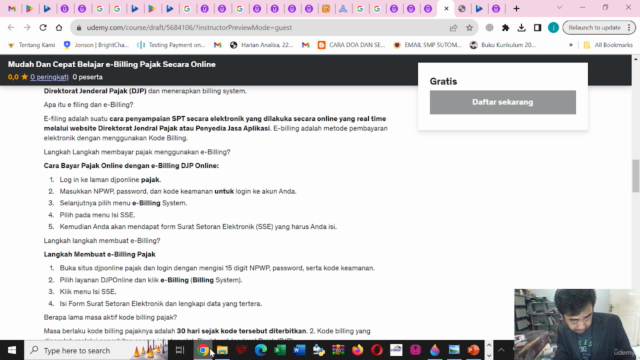
Task: Open WinRAR from the taskbar
Action: [x=338, y=350]
